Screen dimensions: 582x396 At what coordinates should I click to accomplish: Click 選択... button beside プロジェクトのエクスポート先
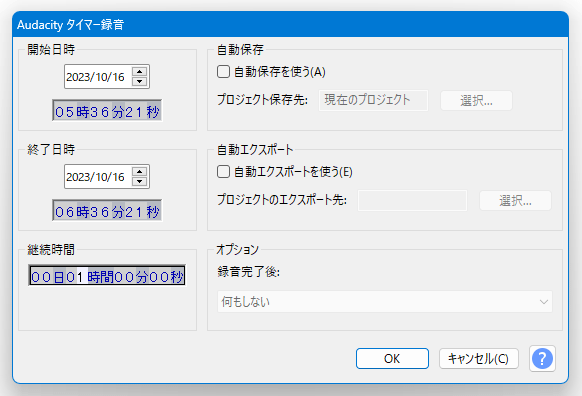pyautogui.click(x=515, y=201)
